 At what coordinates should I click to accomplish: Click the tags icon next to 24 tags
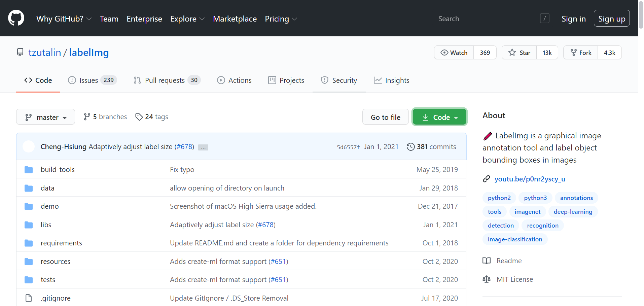point(139,117)
